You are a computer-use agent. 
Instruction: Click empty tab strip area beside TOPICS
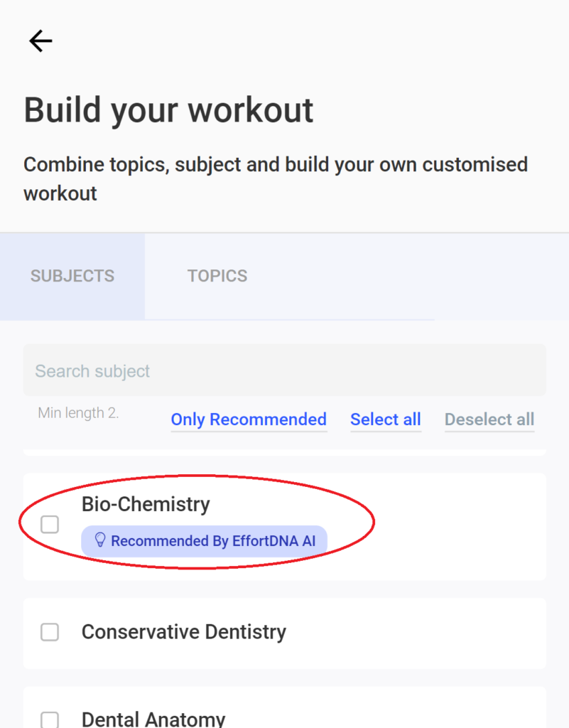[x=429, y=277]
